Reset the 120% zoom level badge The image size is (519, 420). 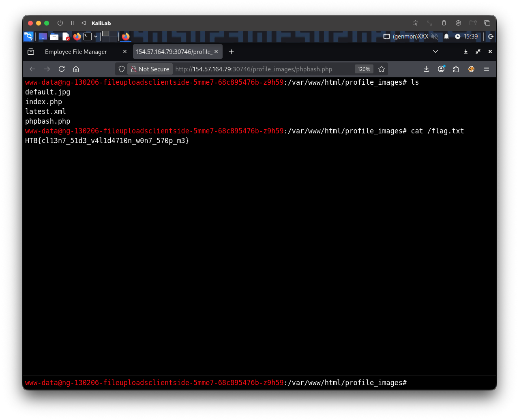click(364, 69)
